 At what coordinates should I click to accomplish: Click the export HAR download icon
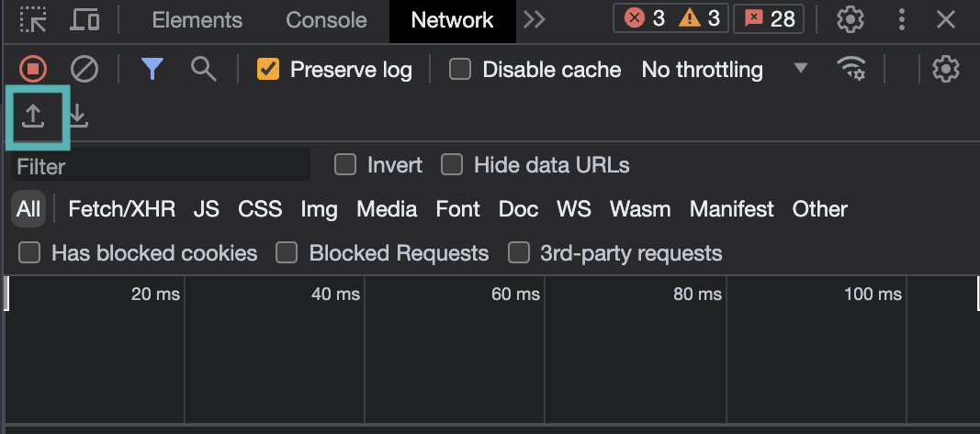tap(79, 116)
